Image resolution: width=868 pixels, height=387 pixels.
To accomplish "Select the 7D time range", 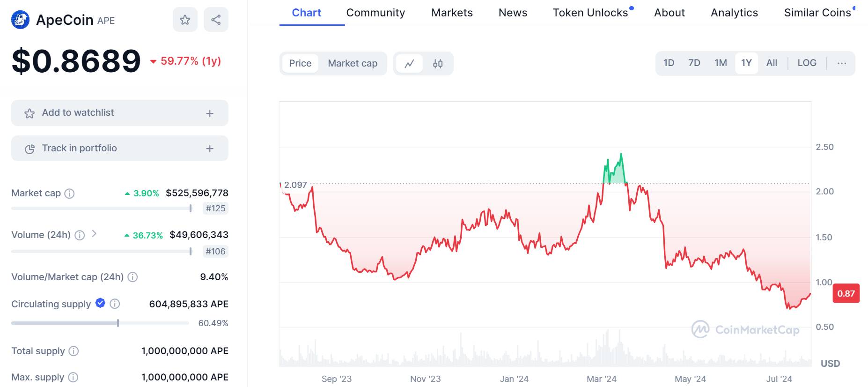I will (694, 63).
